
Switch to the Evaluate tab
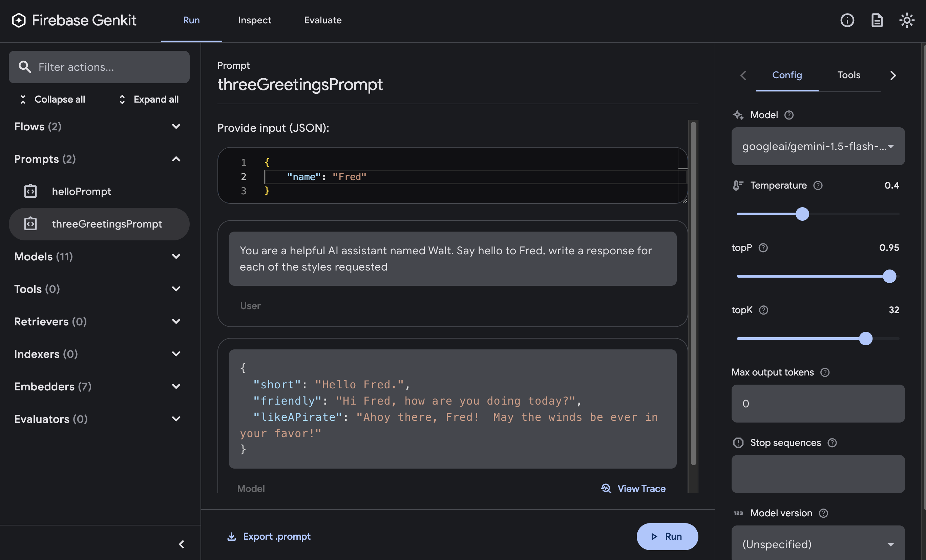(323, 20)
